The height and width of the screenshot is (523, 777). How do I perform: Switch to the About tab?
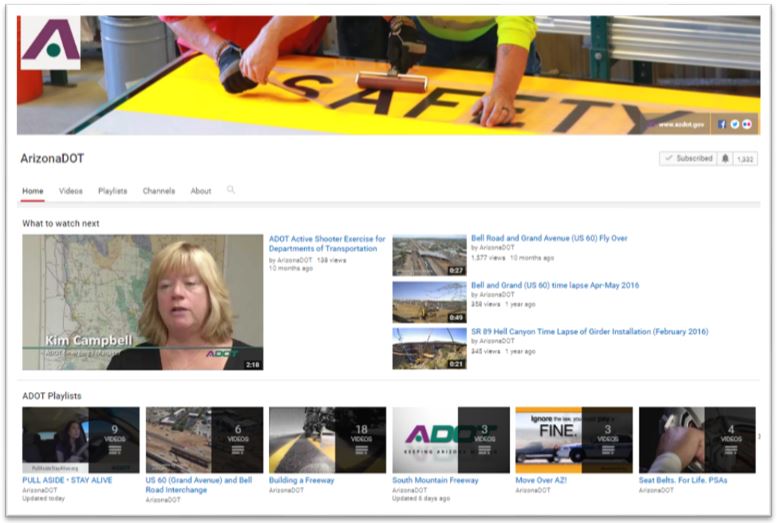tap(201, 191)
